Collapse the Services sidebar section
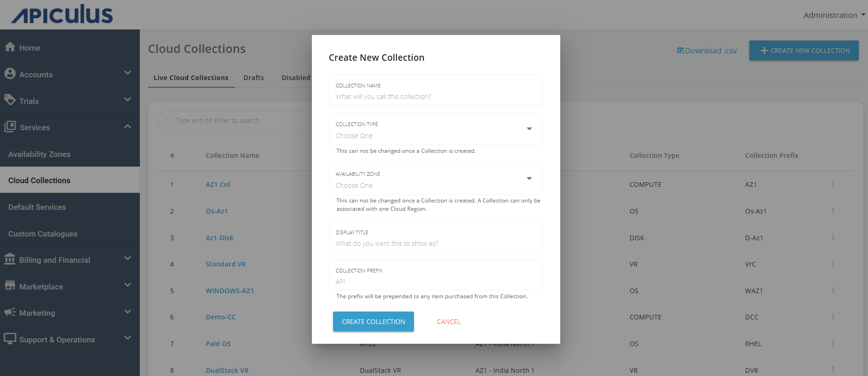The height and width of the screenshot is (376, 868). [127, 127]
